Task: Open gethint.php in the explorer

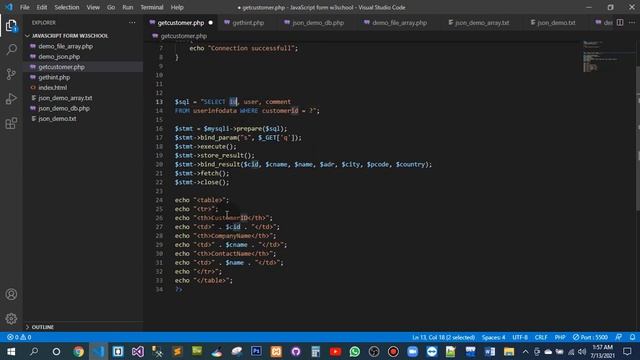Action: point(54,77)
